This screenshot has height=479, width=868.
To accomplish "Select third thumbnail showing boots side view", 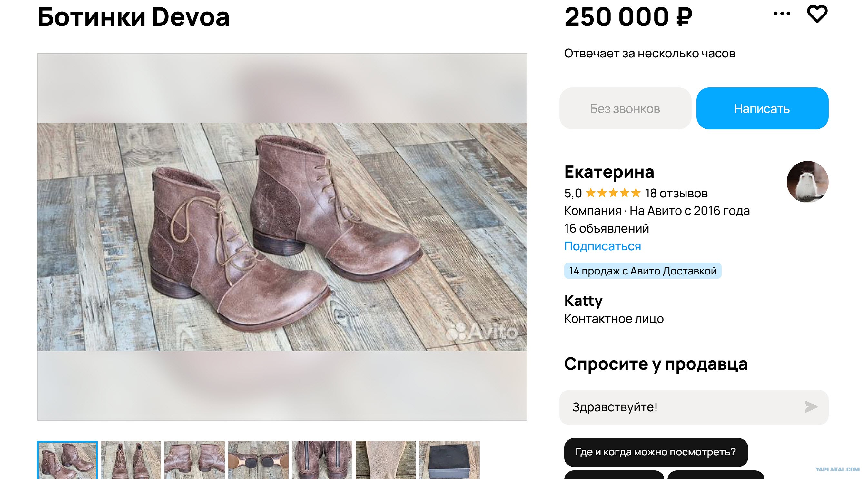I will [x=195, y=460].
